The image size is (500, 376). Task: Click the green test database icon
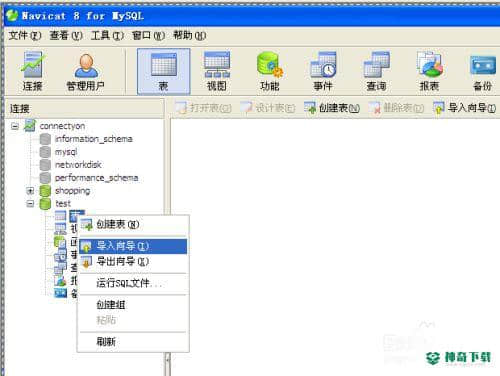45,203
